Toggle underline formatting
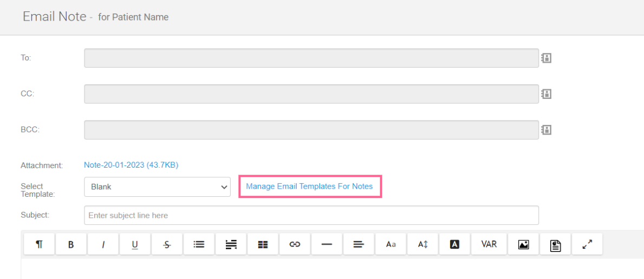The width and height of the screenshot is (644, 279). point(135,244)
